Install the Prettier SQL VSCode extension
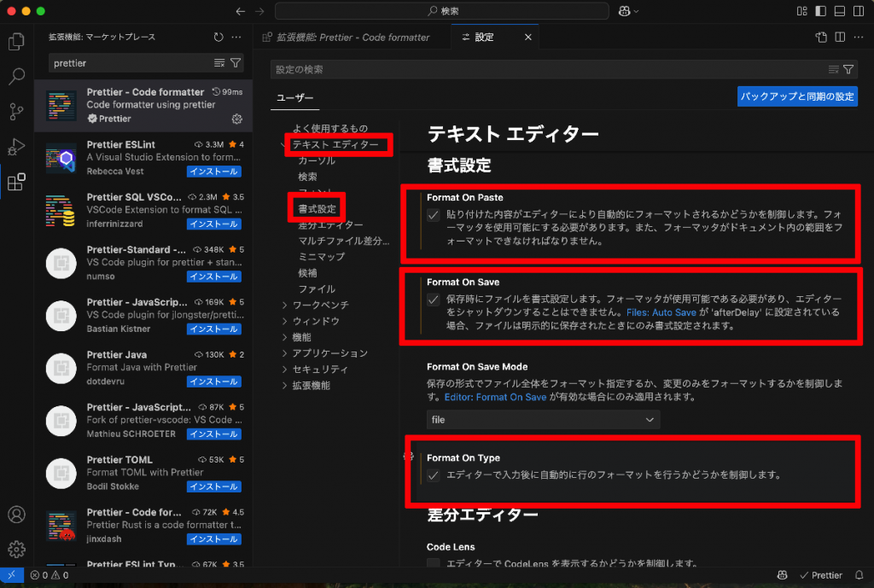Screen dimensions: 874x588 tap(214, 224)
